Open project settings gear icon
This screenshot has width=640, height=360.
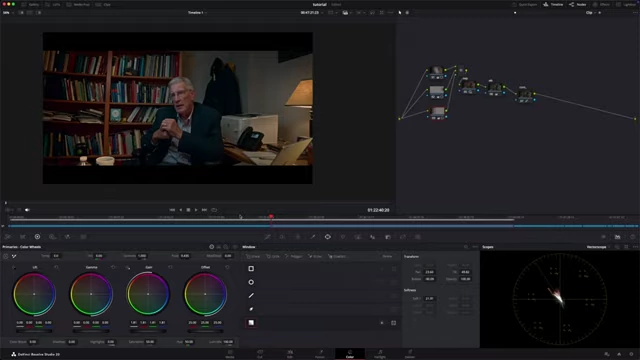click(631, 354)
